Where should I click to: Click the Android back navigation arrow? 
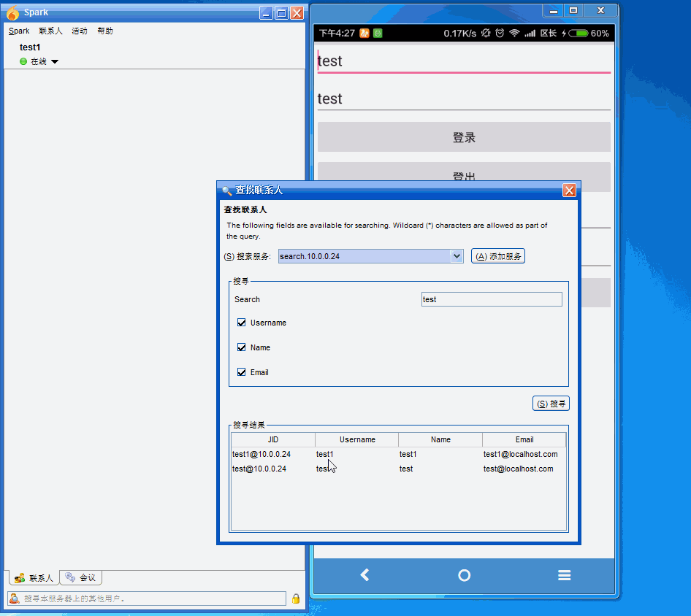point(364,575)
